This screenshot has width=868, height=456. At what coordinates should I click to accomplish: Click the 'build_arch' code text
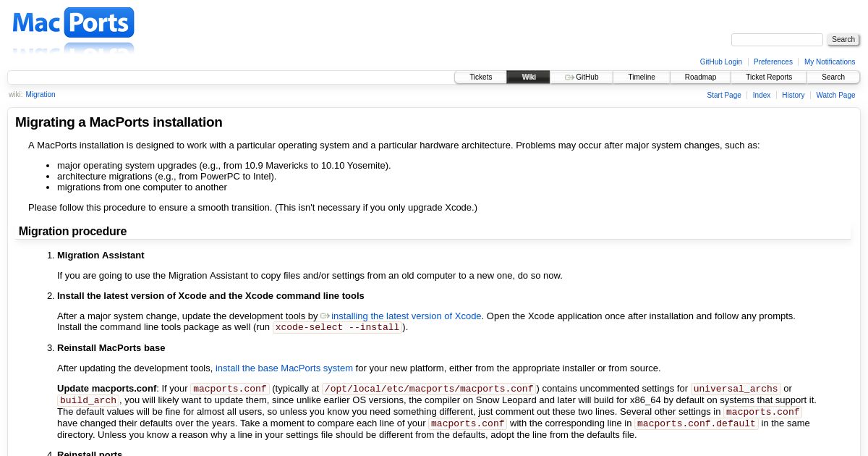point(88,400)
